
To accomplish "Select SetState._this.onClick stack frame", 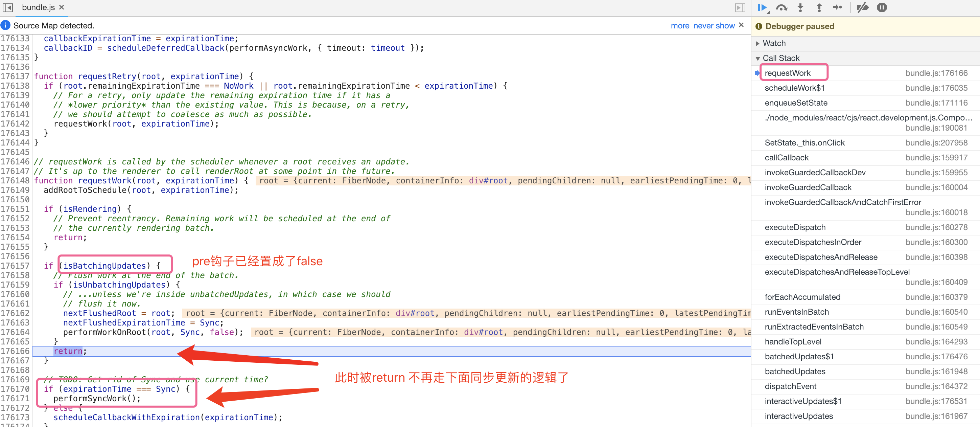I will point(865,143).
